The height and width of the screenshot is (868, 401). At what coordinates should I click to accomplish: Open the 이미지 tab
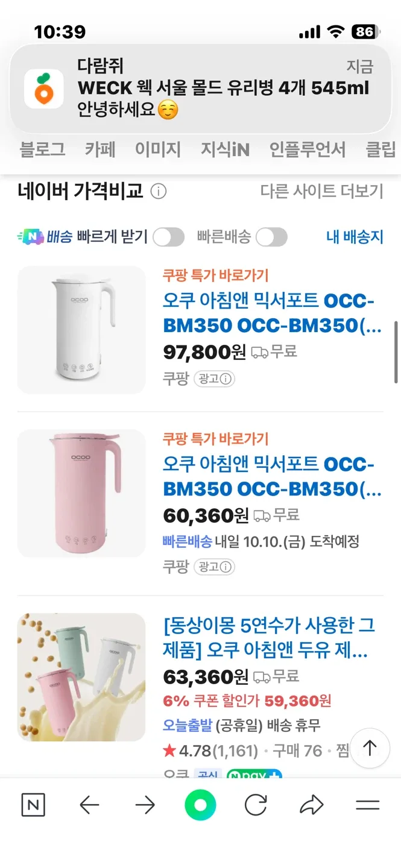point(157,149)
